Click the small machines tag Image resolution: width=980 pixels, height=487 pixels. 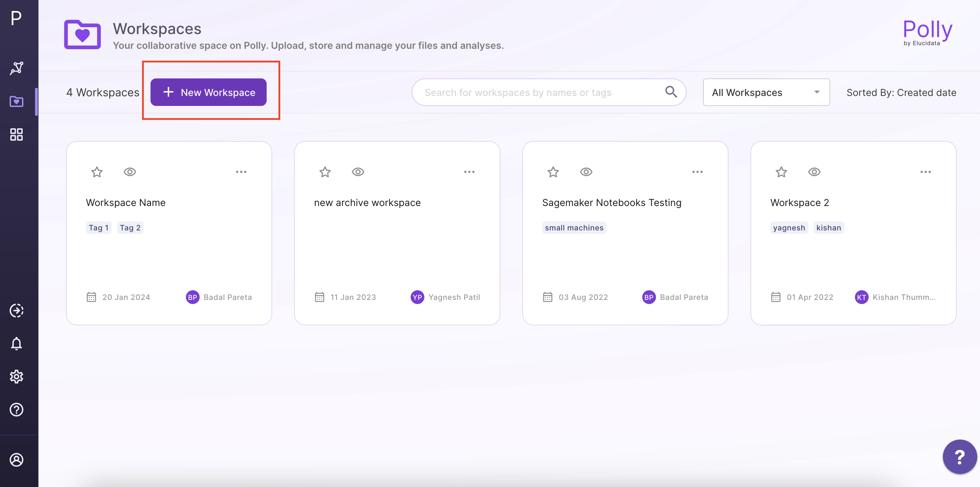(574, 228)
